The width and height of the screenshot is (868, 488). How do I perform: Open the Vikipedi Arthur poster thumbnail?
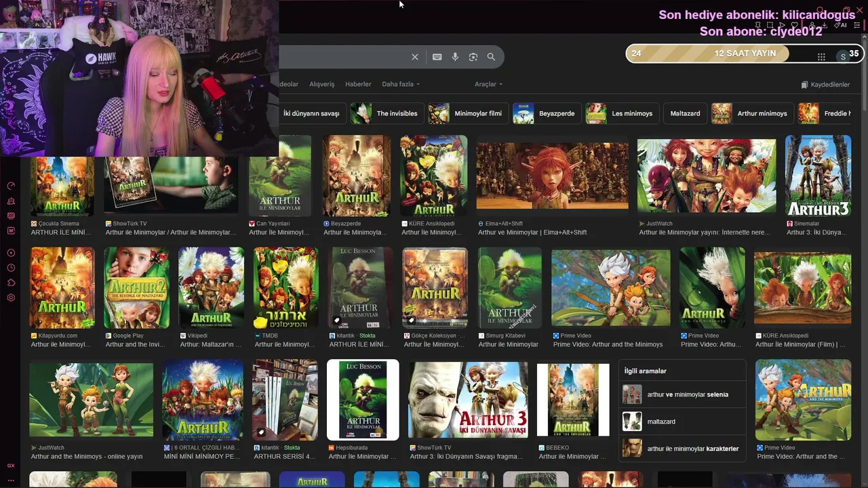[211, 288]
